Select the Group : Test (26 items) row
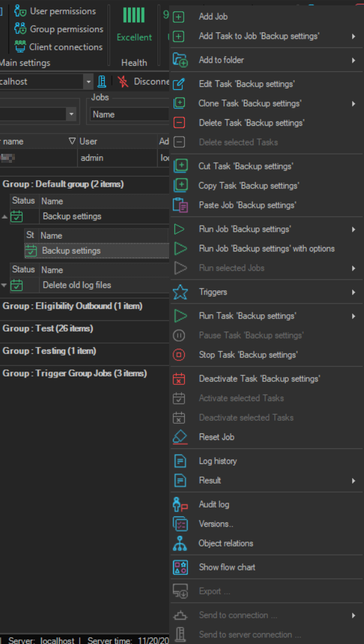The width and height of the screenshot is (364, 644). coord(48,328)
